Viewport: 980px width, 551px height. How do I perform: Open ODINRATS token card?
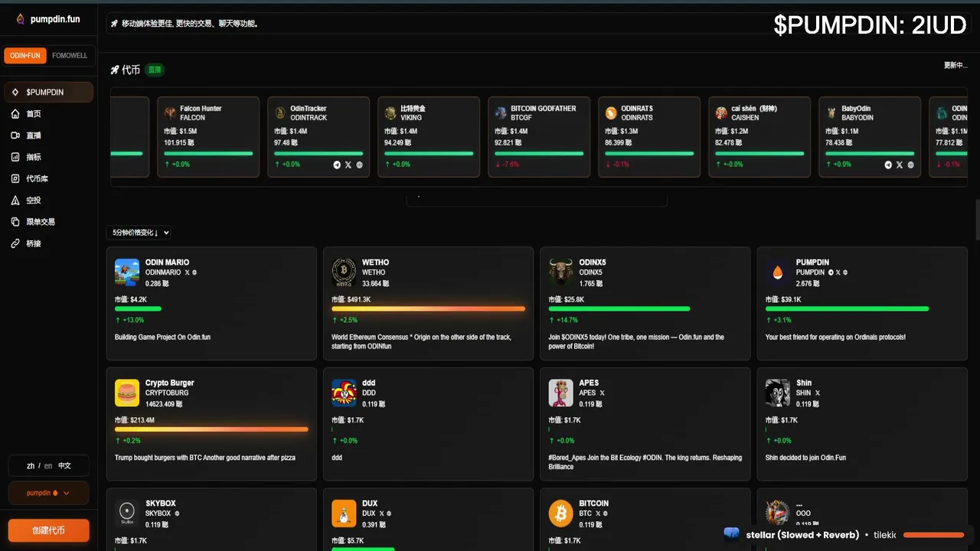(x=649, y=137)
